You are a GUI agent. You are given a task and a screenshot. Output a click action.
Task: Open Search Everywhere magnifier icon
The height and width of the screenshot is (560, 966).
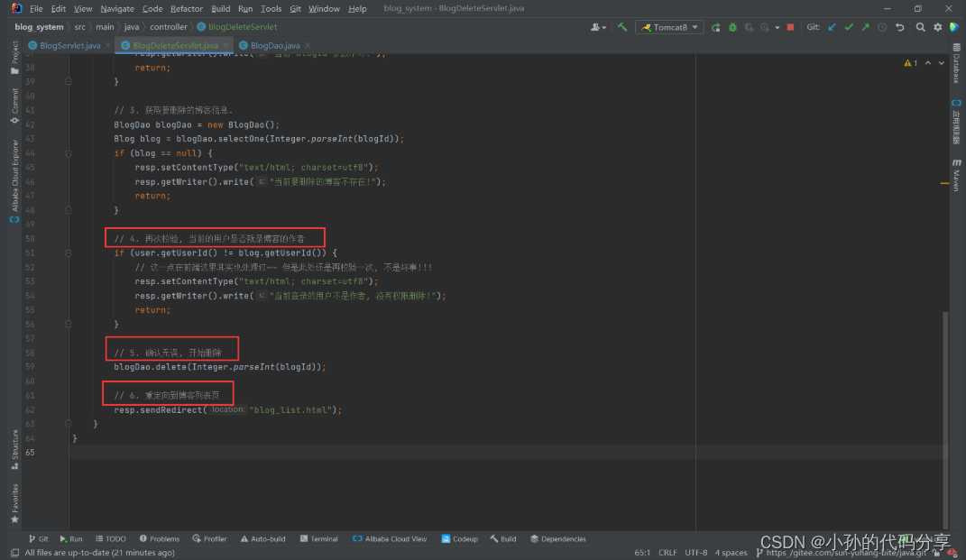tap(920, 27)
